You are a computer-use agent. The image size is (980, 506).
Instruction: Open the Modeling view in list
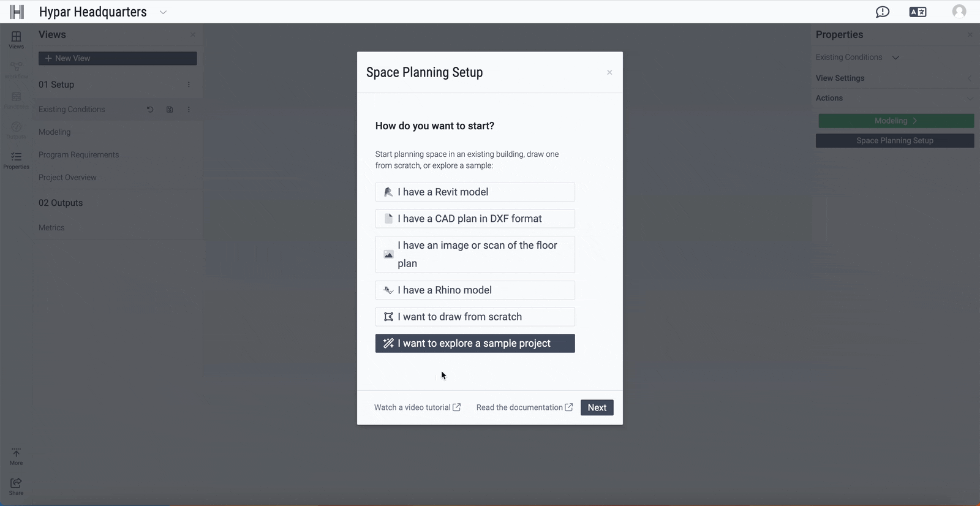(55, 132)
